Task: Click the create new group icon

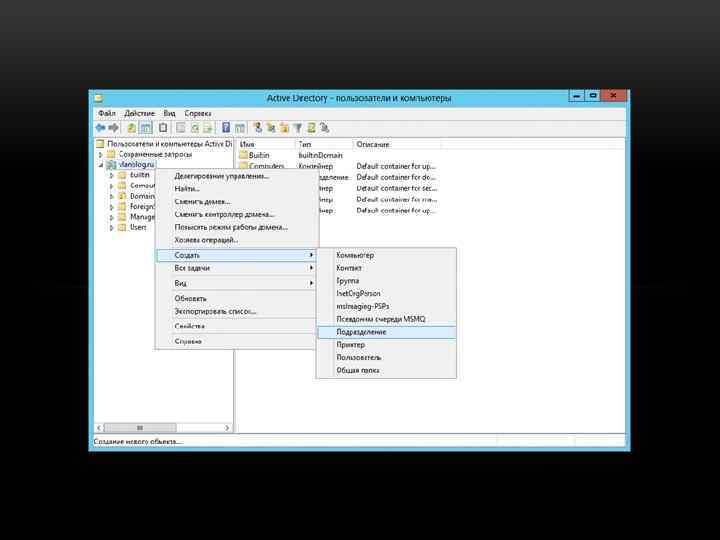Action: click(x=271, y=128)
